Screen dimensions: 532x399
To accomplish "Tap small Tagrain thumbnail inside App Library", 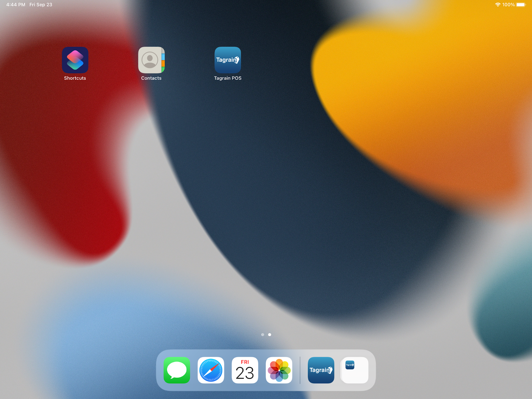I will point(350,365).
